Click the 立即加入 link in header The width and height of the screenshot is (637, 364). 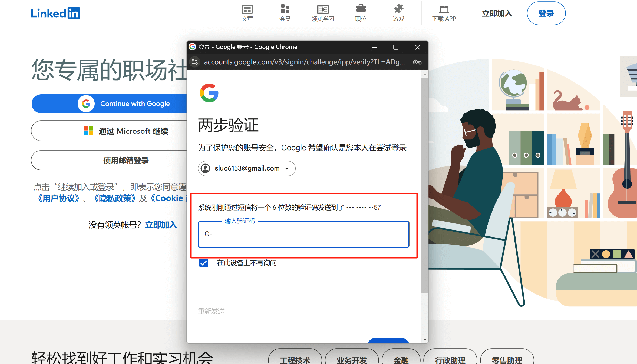coord(497,14)
